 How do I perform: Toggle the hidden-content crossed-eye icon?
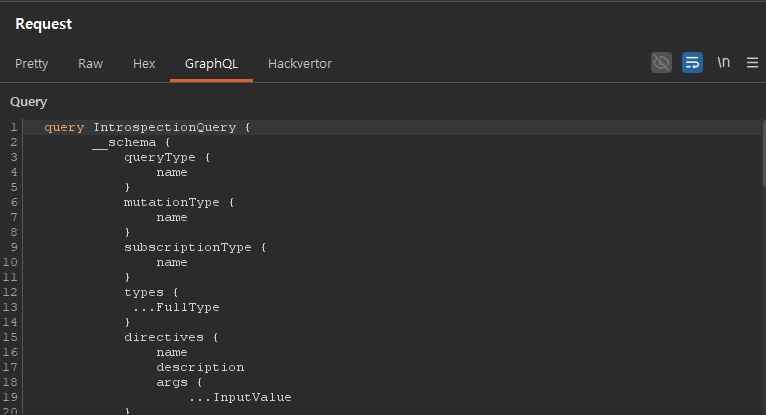[x=661, y=63]
